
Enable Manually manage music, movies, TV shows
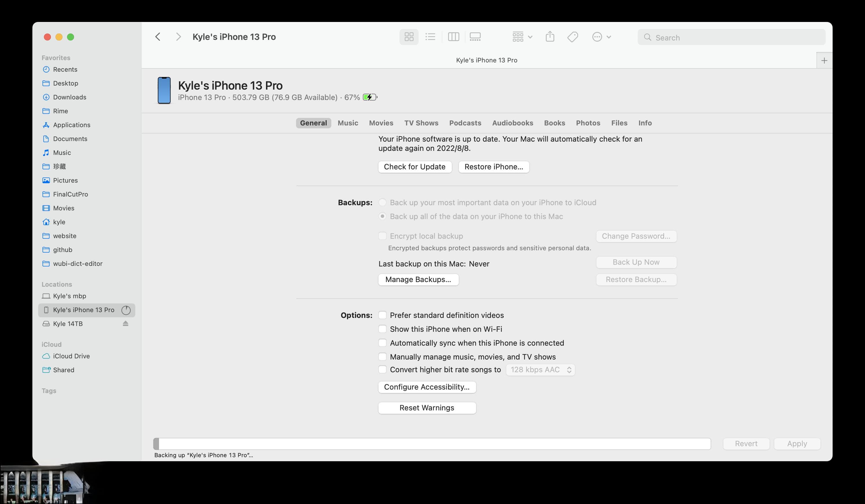pos(382,357)
